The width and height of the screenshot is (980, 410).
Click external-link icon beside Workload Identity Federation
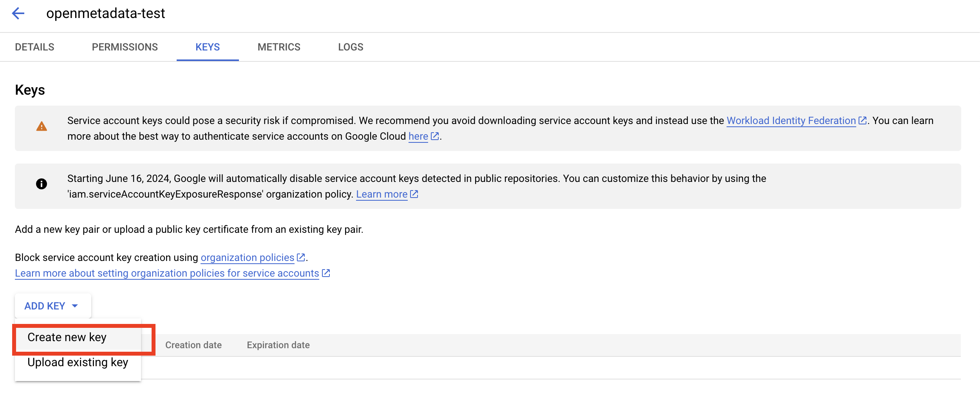pyautogui.click(x=862, y=120)
